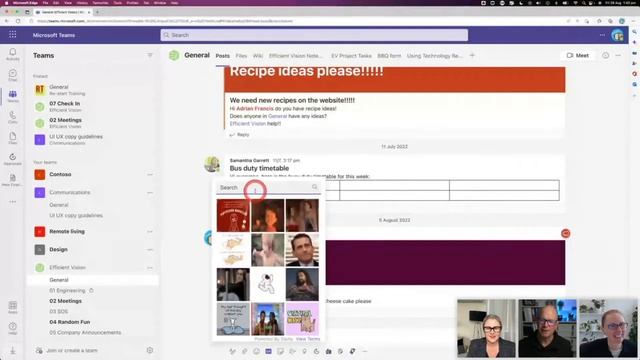640x360 pixels.
Task: Open the EV Project Tasks tab
Action: (x=351, y=56)
